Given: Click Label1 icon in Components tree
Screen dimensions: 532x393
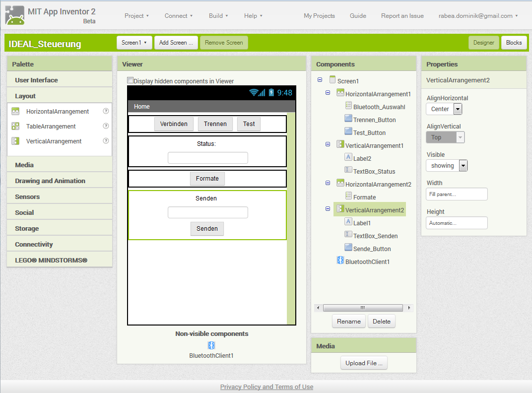Looking at the screenshot, I should pyautogui.click(x=348, y=221).
